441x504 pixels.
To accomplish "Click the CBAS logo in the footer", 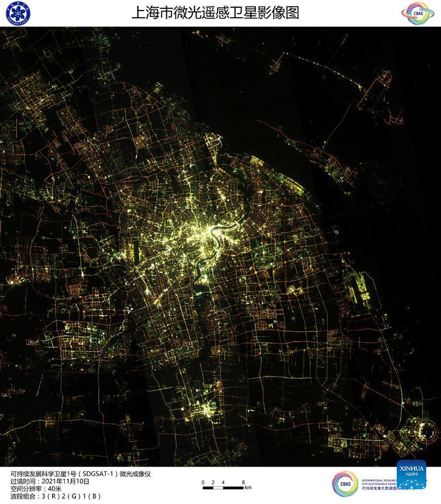I will [x=345, y=484].
